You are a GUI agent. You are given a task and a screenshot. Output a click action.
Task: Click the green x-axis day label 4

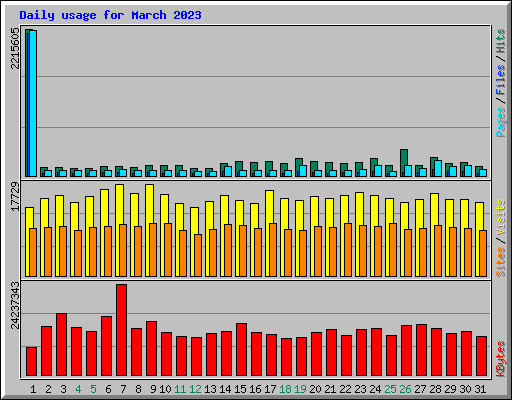78,389
